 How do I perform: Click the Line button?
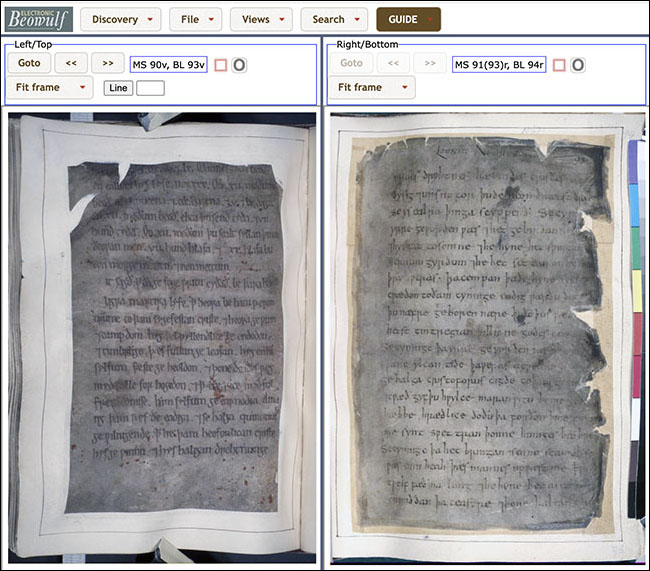pos(118,88)
